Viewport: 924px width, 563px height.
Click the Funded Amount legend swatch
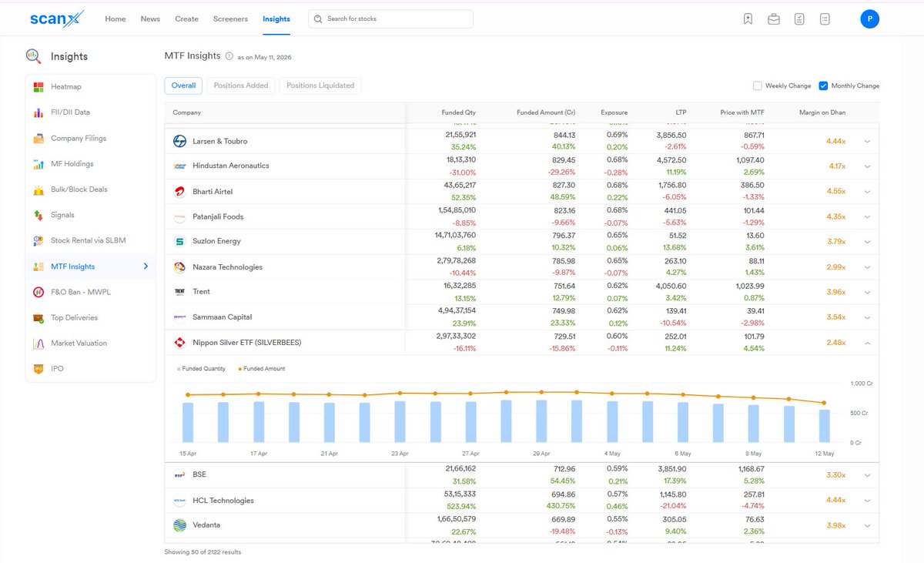[240, 369]
